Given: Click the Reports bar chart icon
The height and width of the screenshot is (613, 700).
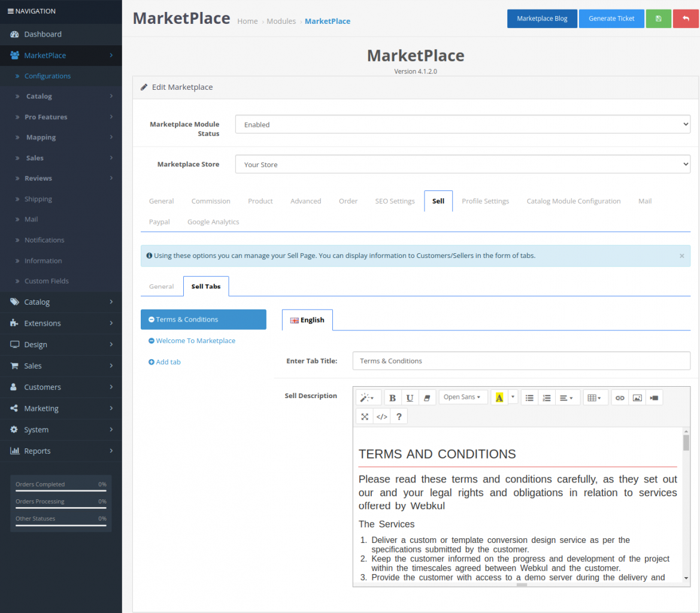Looking at the screenshot, I should 15,451.
